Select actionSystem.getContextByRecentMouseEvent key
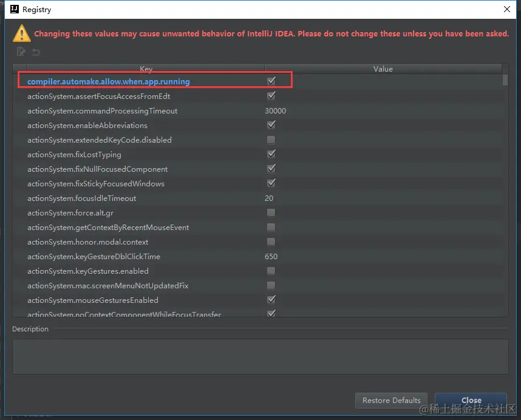This screenshot has width=521, height=420. click(108, 228)
